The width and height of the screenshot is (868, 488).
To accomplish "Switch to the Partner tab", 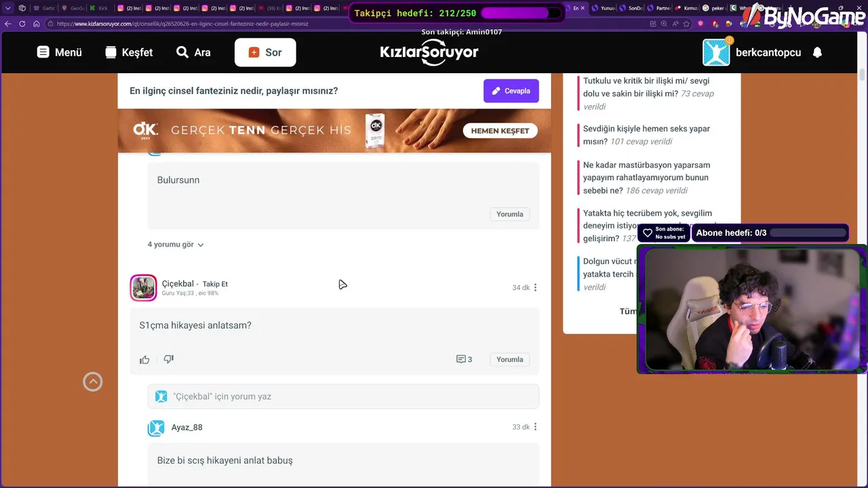I will tap(658, 8).
